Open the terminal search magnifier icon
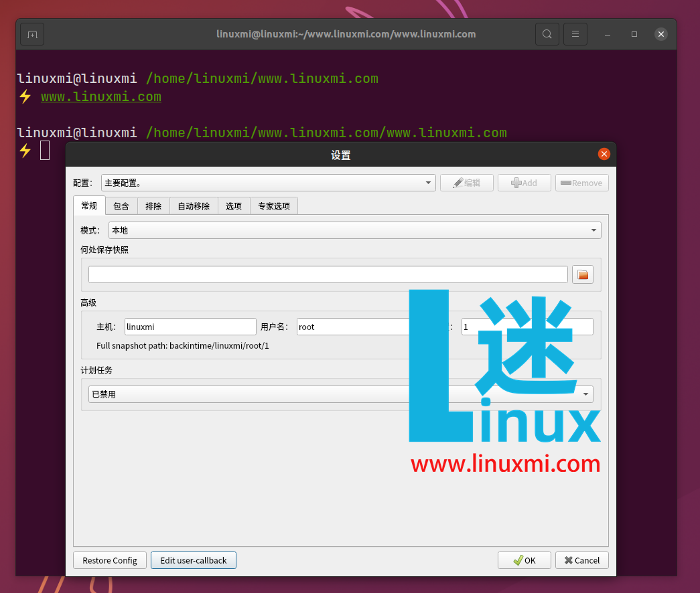Image resolution: width=700 pixels, height=593 pixels. pos(547,33)
